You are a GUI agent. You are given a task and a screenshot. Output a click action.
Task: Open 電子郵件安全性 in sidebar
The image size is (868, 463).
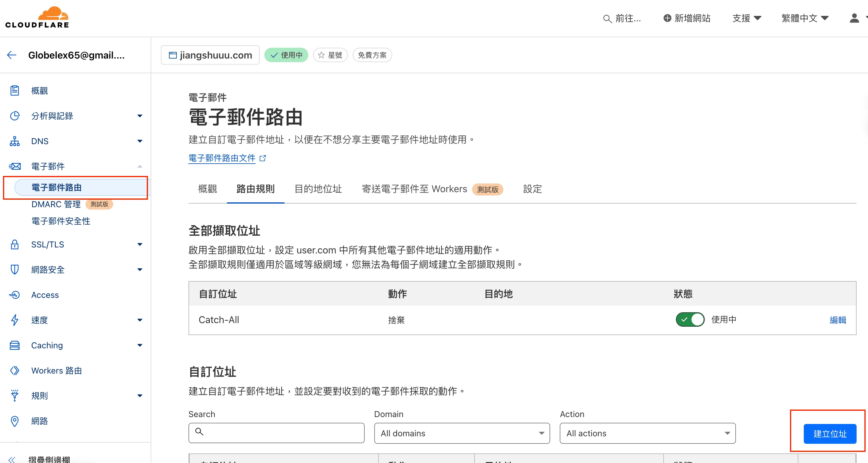point(61,221)
